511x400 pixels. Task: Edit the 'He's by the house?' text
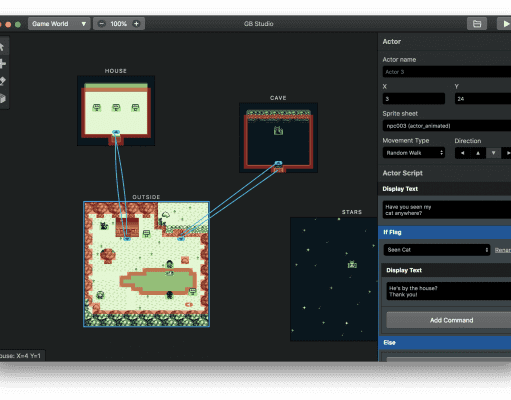tap(449, 291)
